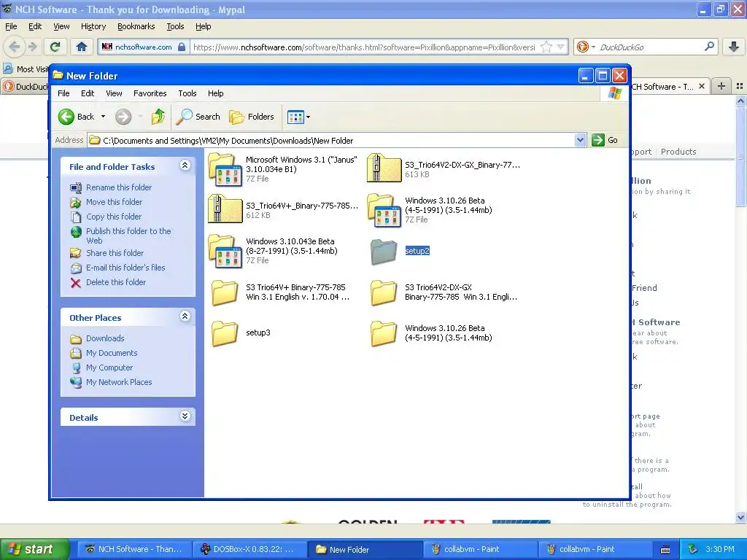The width and height of the screenshot is (747, 560).
Task: Open My Computer in Other Places
Action: point(109,367)
